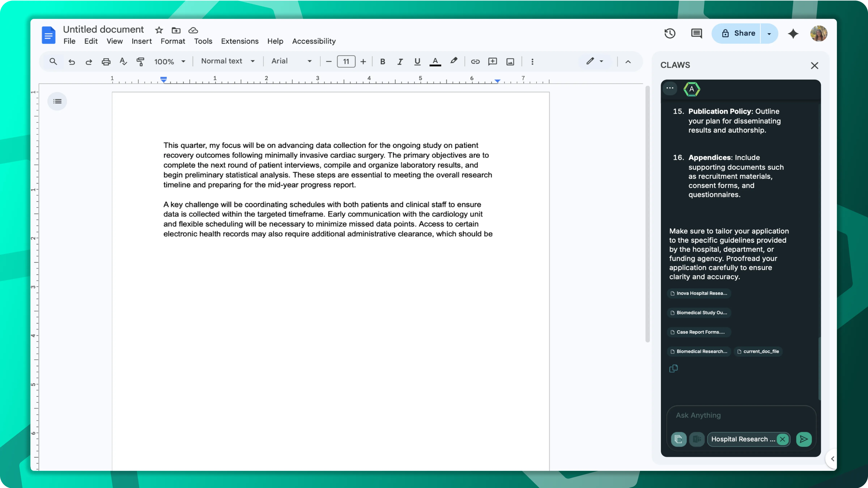868x488 pixels.
Task: Click the Share button
Action: click(738, 33)
